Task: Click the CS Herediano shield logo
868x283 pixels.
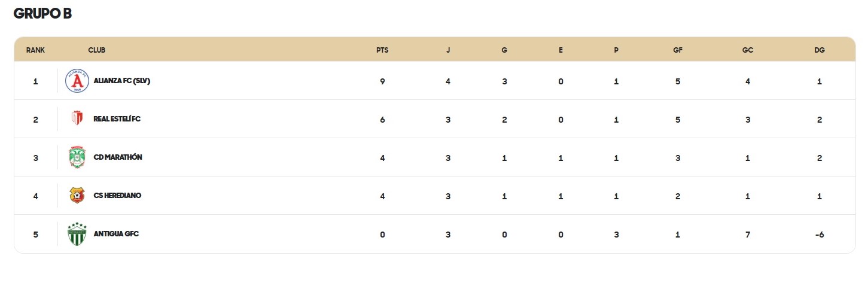Action: 77,196
